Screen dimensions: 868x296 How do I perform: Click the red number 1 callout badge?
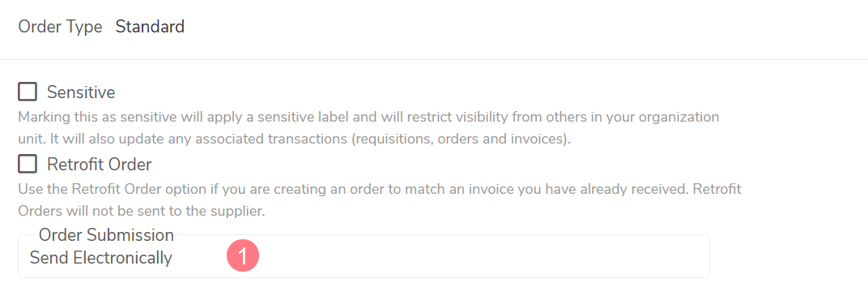(243, 256)
